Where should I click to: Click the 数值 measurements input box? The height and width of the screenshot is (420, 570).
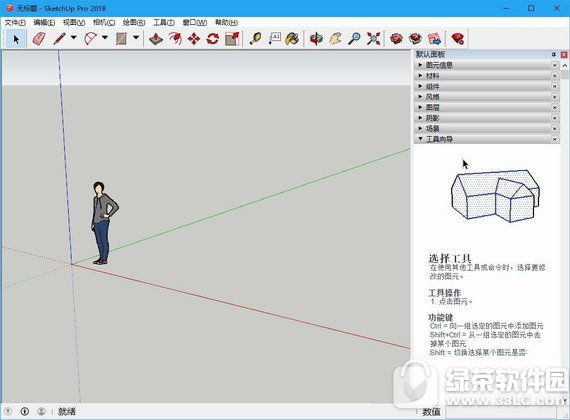click(x=502, y=412)
